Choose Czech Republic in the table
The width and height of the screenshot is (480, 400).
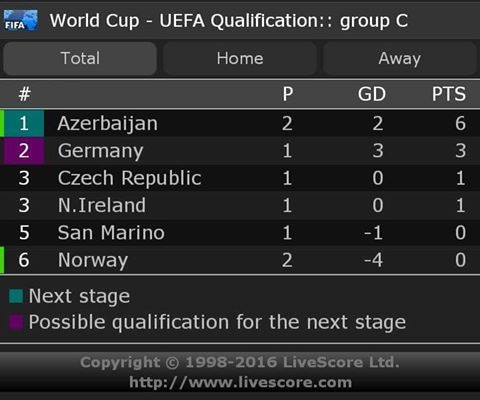240,178
